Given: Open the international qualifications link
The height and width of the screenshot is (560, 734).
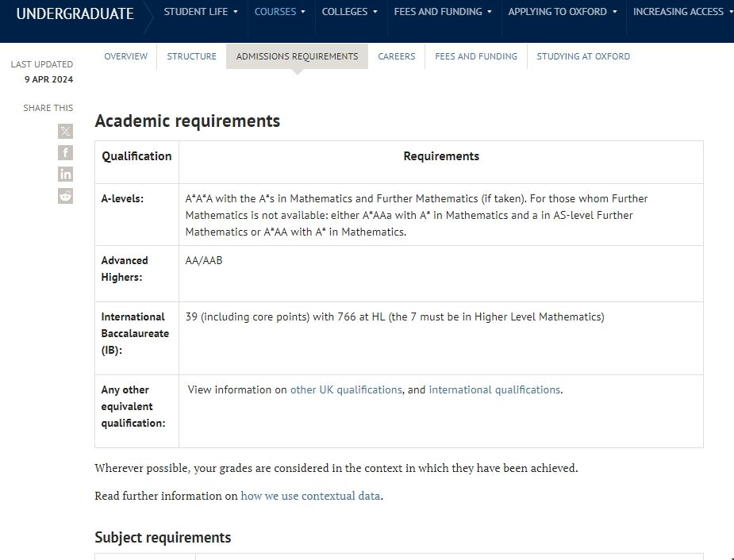Looking at the screenshot, I should point(494,389).
